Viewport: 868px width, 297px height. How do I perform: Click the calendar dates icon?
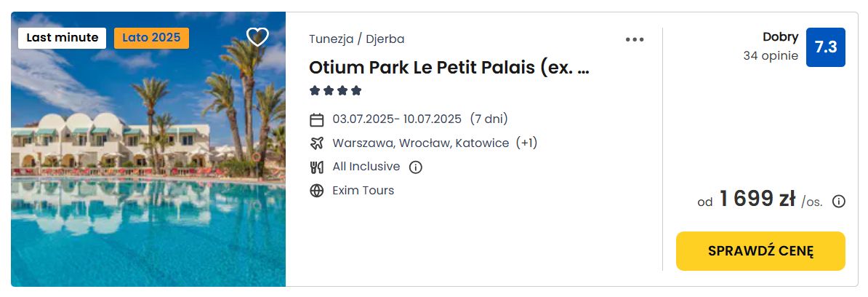(317, 119)
